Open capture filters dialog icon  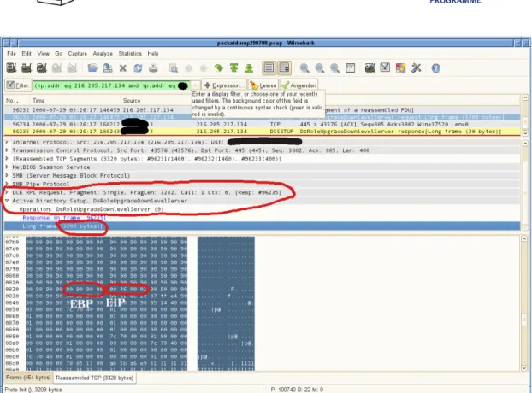click(369, 68)
